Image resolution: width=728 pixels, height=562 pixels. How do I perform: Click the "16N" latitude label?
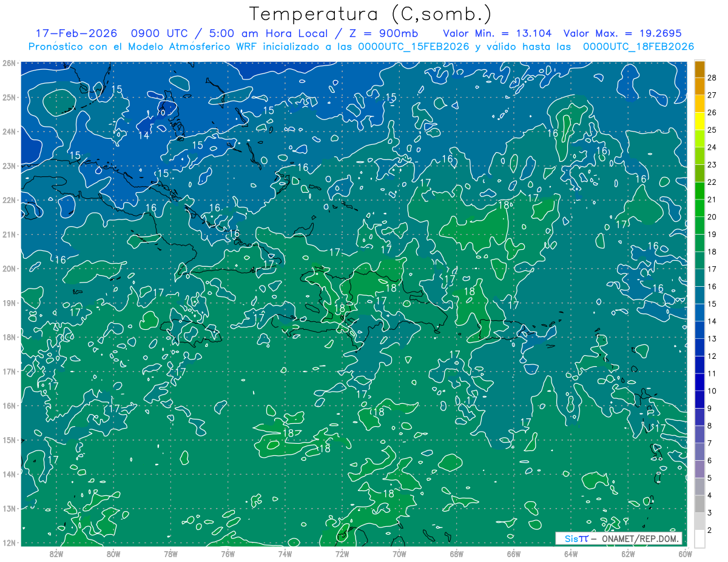coord(8,406)
